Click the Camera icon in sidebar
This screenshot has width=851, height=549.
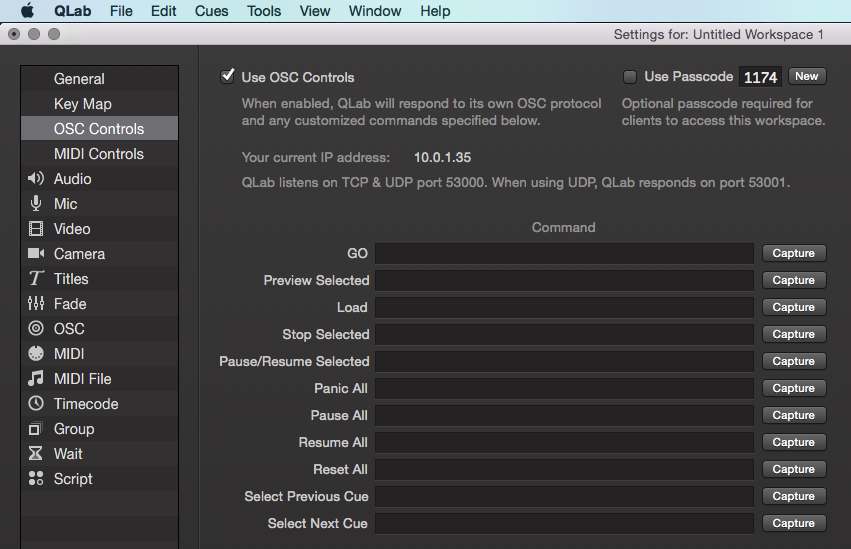36,253
